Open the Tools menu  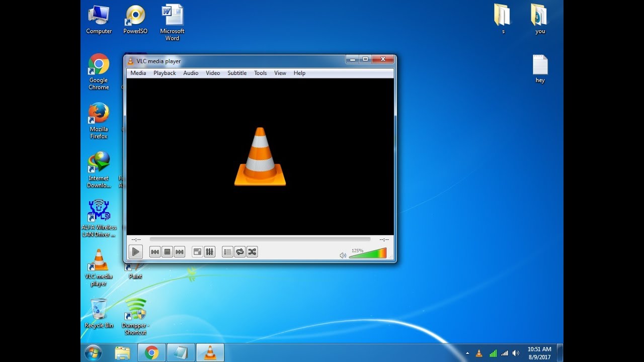click(x=260, y=73)
